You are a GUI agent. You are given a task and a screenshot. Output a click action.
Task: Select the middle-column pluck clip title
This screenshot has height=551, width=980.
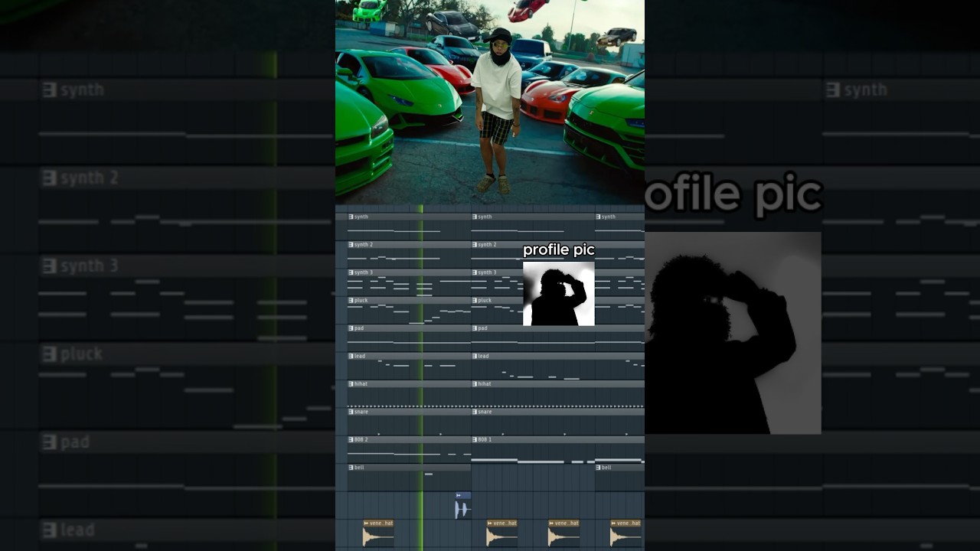485,301
